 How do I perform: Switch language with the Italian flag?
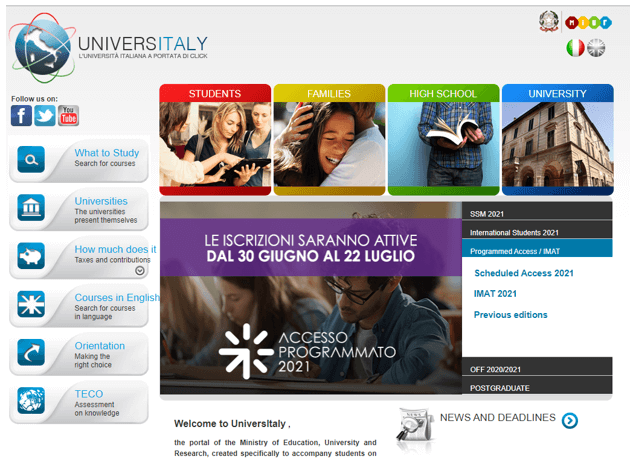coord(575,48)
